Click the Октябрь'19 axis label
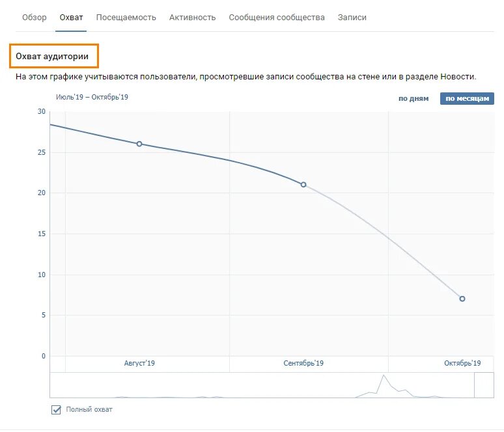504x432 pixels. point(462,363)
